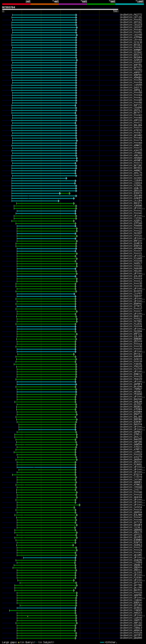
Task: Click hit label UniRef100_C1EDX4
Action: click(x=131, y=183)
